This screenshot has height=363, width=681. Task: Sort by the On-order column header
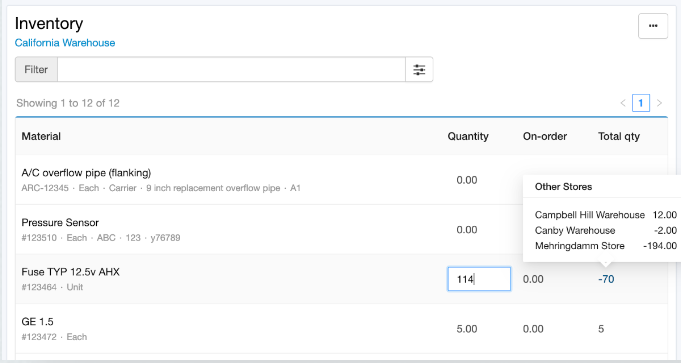point(545,136)
